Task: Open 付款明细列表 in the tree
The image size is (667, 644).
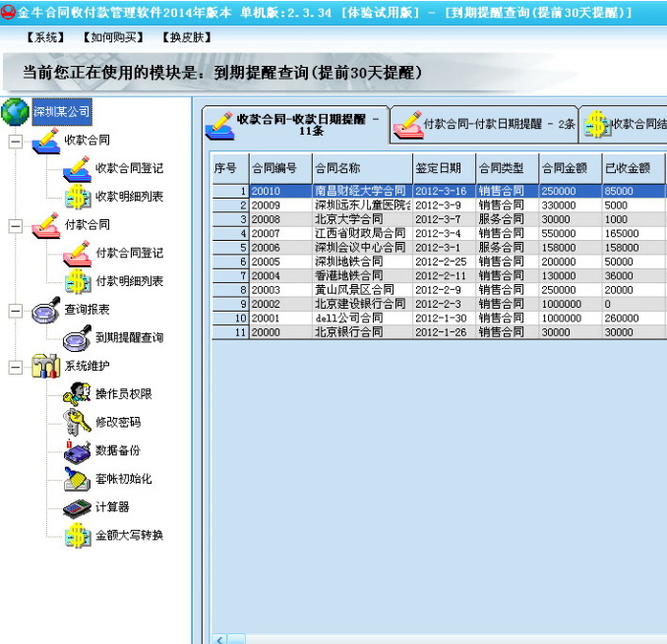Action: (129, 281)
